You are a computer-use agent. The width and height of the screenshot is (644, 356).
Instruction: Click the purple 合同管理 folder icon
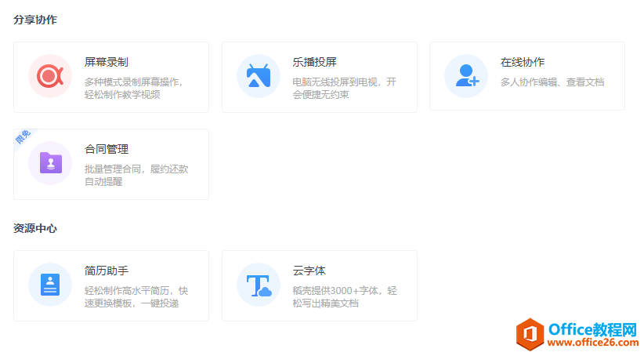(x=50, y=163)
